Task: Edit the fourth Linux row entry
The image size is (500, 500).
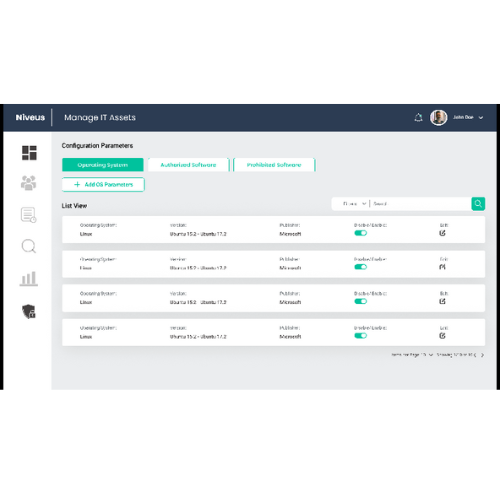Action: point(442,336)
